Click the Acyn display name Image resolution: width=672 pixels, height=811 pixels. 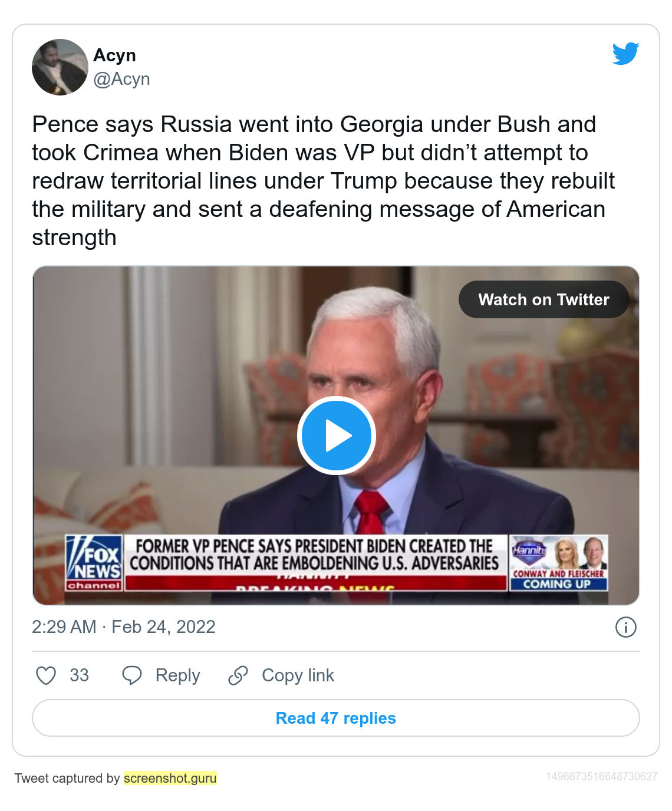pyautogui.click(x=114, y=55)
